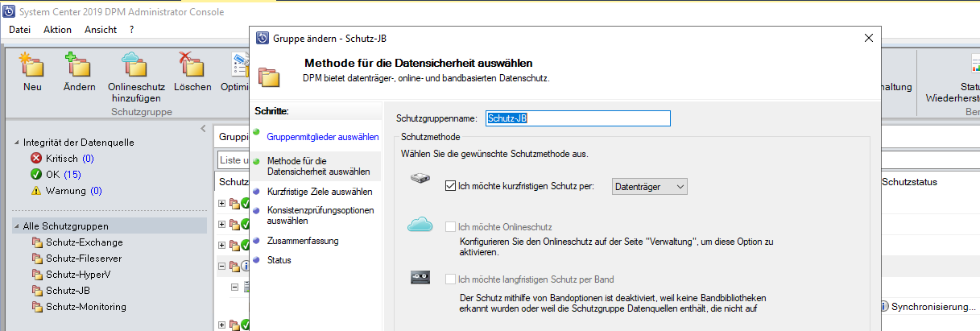Click the yellow Warnung triangle icon

pos(36,191)
